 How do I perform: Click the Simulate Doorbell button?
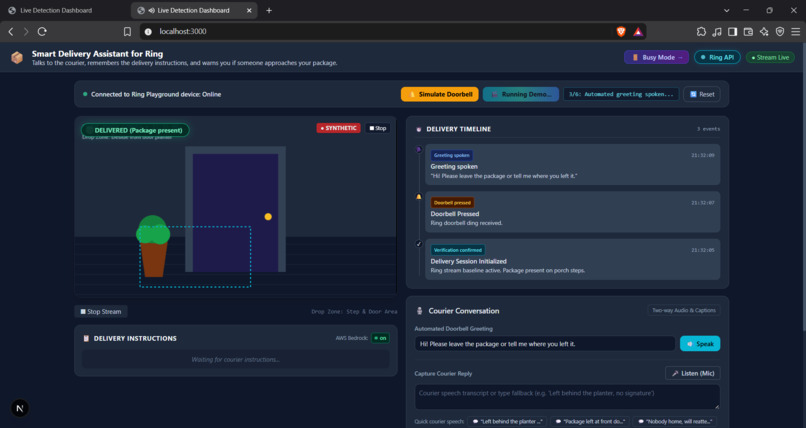[x=439, y=94]
